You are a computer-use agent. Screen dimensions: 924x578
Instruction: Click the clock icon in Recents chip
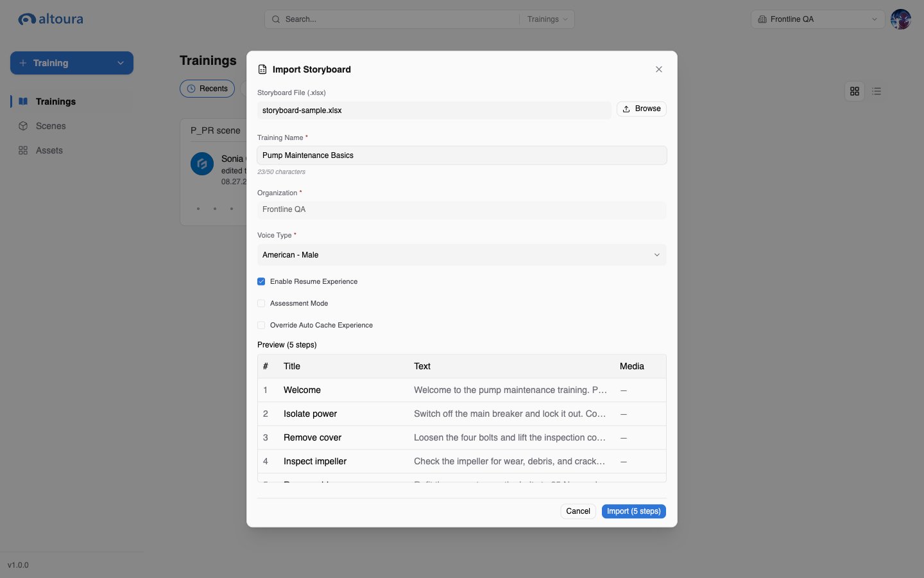click(191, 89)
